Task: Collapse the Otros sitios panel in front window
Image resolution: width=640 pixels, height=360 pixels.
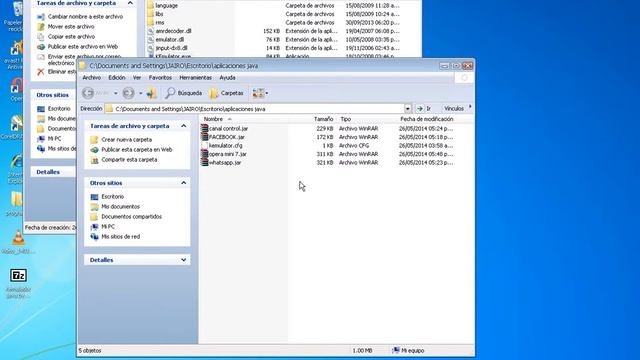Action: (x=184, y=183)
